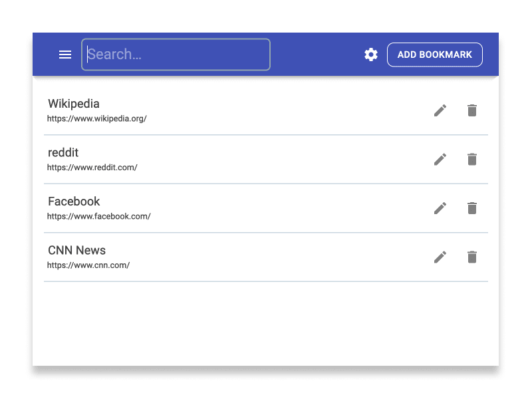The image size is (532, 399).
Task: Click the Add Bookmark button
Action: pyautogui.click(x=435, y=55)
